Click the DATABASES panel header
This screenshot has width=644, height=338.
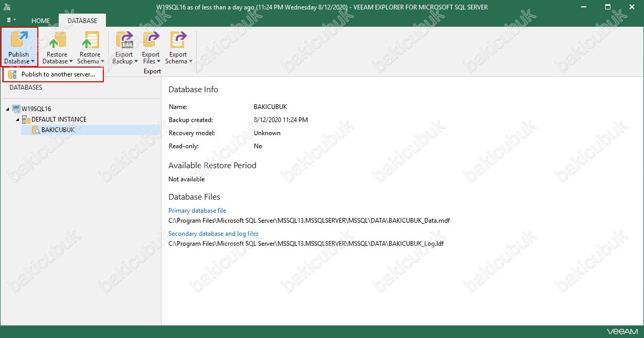coord(26,88)
